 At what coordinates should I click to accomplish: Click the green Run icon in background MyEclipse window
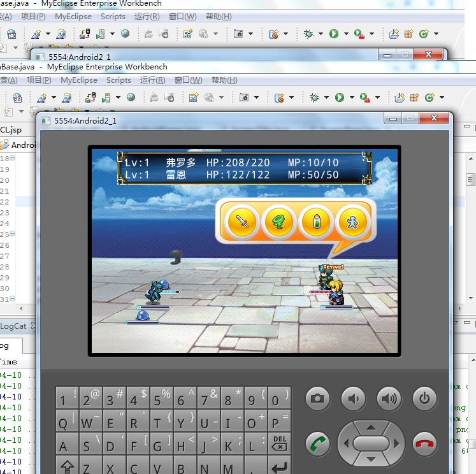334,34
